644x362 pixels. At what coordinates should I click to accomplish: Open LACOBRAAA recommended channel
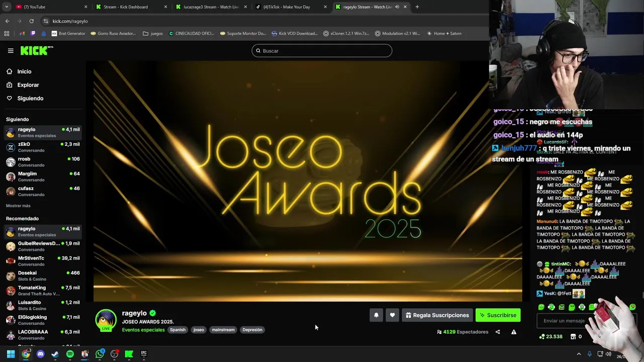pyautogui.click(x=43, y=334)
